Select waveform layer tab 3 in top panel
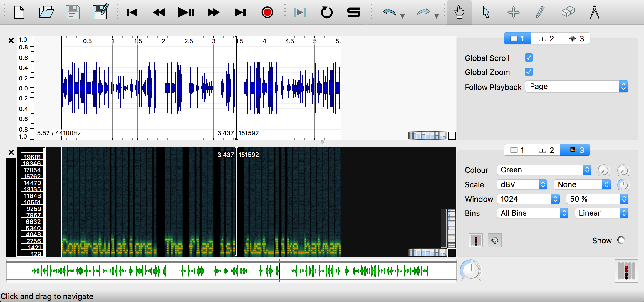 click(576, 38)
